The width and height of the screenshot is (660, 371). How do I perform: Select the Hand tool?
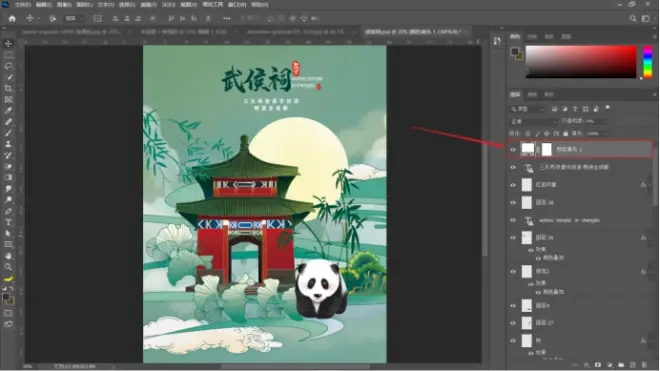tap(8, 255)
